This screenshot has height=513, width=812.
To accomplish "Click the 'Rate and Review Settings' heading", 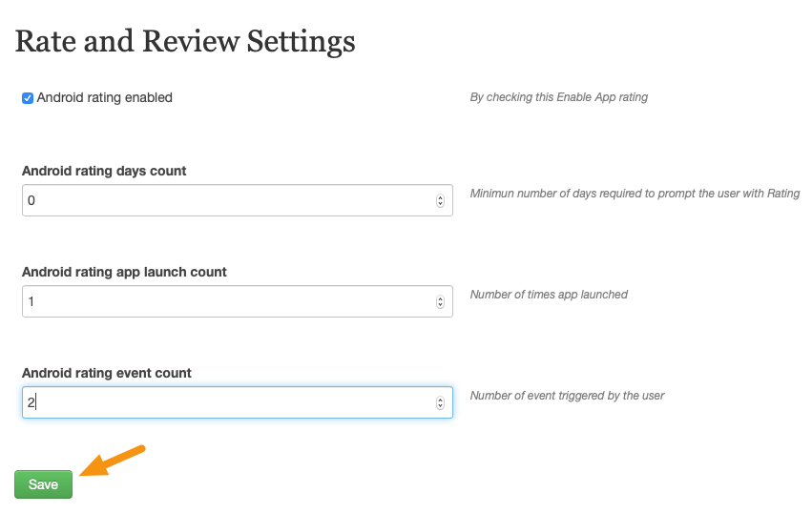I will [185, 41].
